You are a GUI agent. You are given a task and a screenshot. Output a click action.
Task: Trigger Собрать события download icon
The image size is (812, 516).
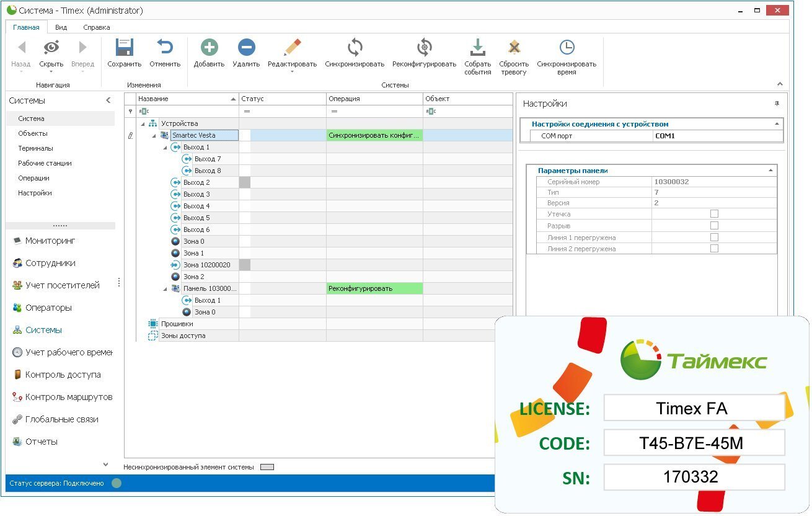477,47
